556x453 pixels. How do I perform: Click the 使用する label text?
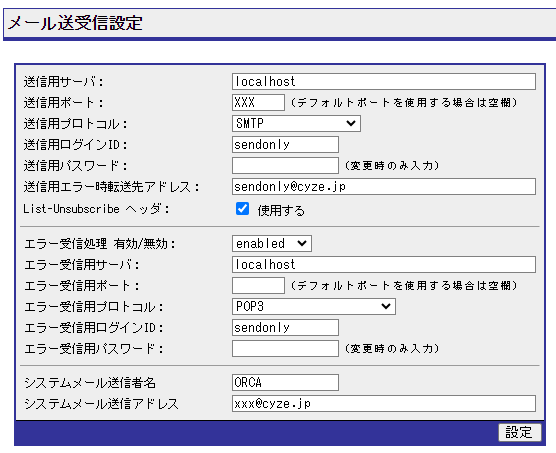coord(281,210)
